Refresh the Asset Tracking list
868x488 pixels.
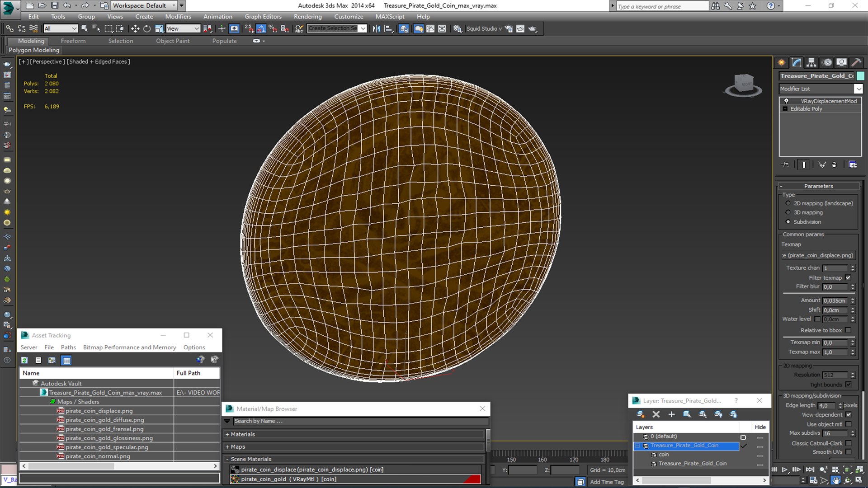tap(24, 360)
